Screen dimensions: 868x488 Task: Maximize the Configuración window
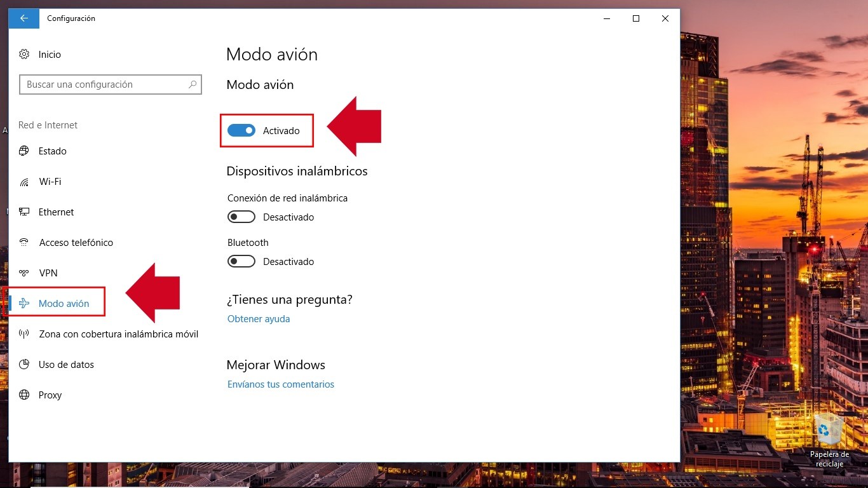[x=635, y=18]
